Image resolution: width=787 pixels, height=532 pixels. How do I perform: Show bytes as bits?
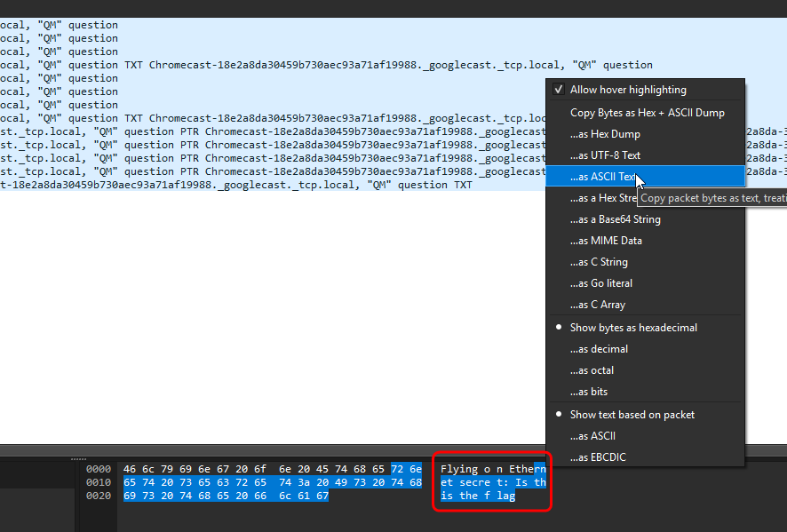coord(589,392)
